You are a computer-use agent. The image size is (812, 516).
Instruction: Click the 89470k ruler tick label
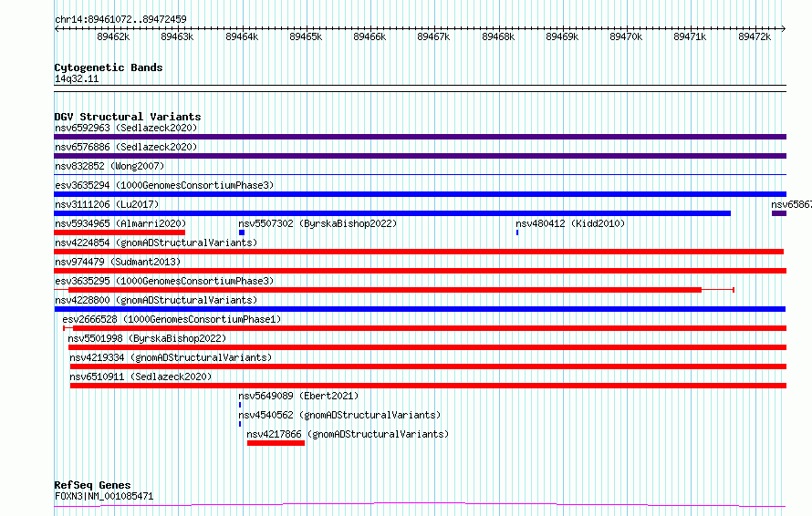pyautogui.click(x=626, y=36)
